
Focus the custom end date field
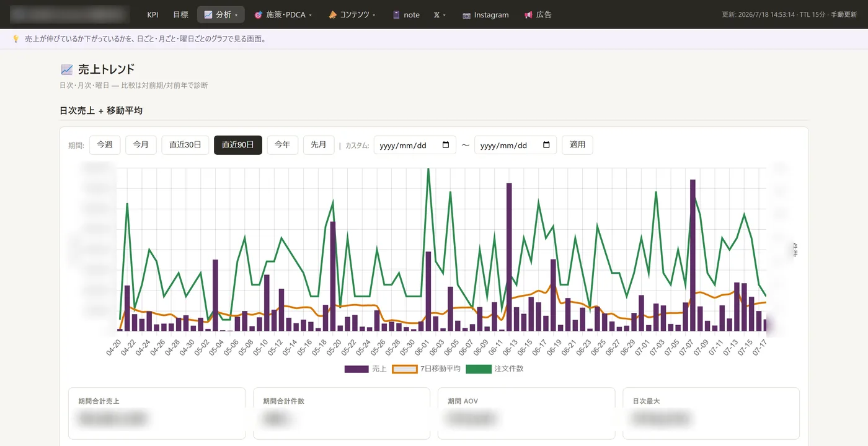(x=515, y=145)
